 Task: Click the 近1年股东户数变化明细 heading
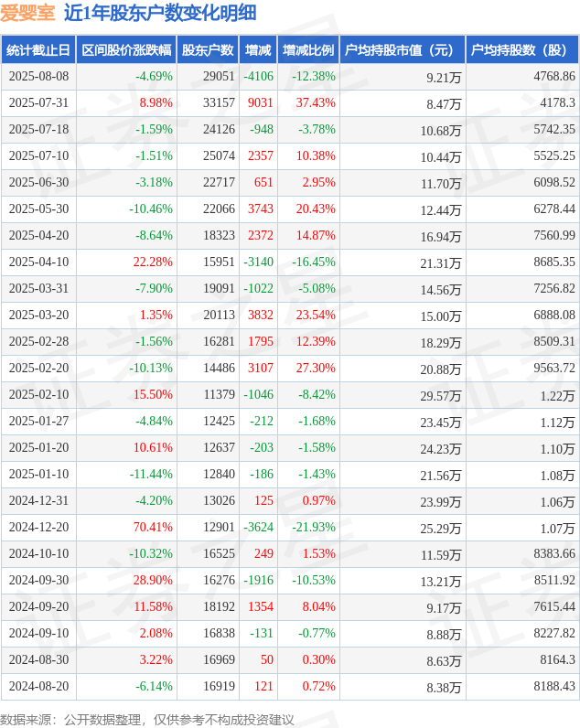click(x=160, y=13)
